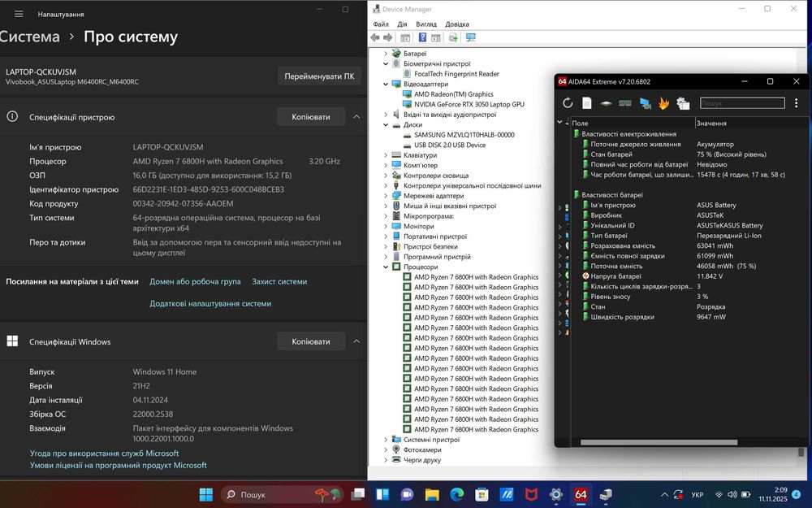
Task: Click the back arrow in Device Manager toolbar
Action: (375, 37)
